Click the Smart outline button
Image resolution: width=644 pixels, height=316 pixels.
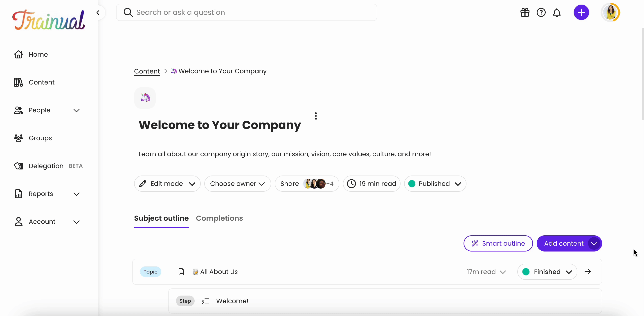(x=498, y=243)
